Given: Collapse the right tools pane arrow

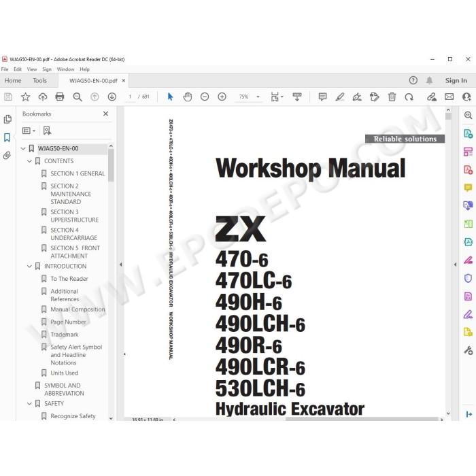Looking at the screenshot, I should pos(455,265).
